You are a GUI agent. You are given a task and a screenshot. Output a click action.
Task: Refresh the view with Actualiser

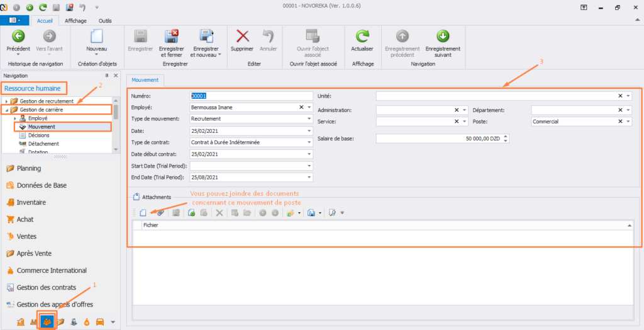362,40
